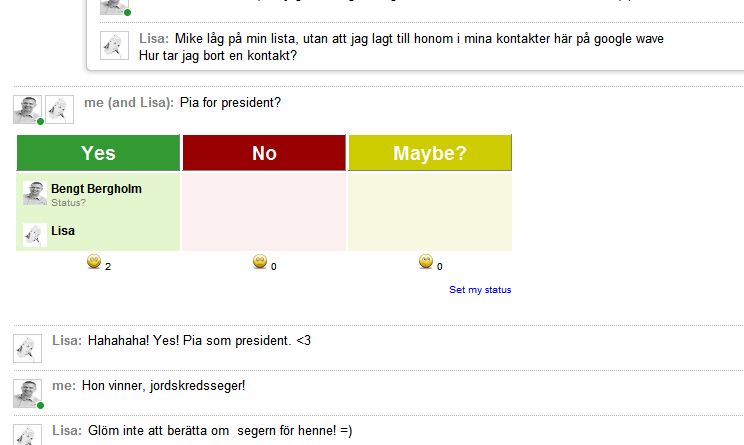This screenshot has height=445, width=744.
Task: Select Bengt Bergholm's name in the poll
Action: 96,188
